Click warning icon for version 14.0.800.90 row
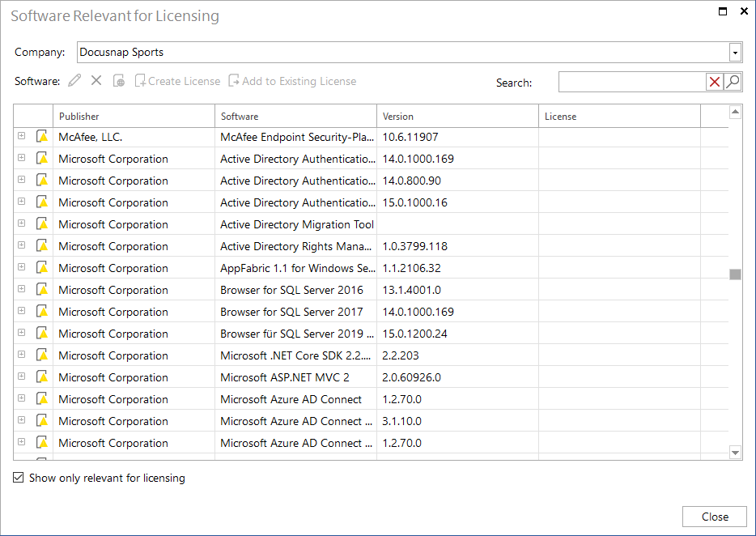This screenshot has height=536, width=756. pyautogui.click(x=42, y=180)
